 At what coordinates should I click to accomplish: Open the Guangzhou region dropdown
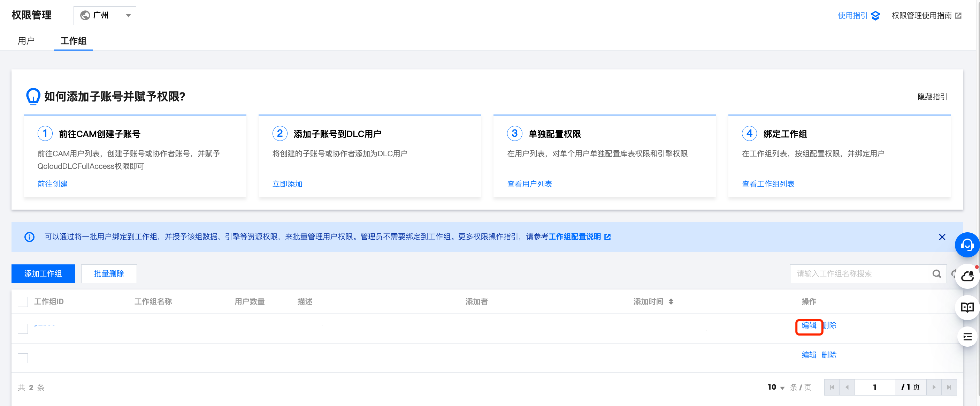pos(105,16)
